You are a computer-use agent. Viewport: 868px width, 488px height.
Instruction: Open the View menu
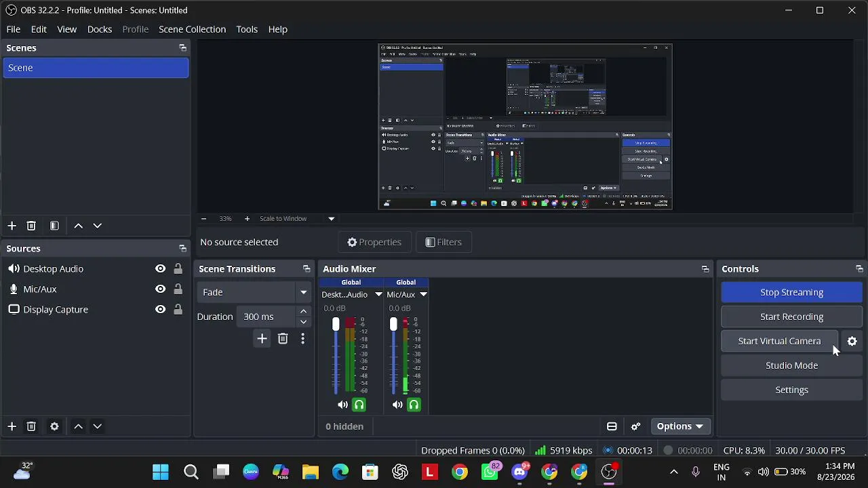[66, 29]
